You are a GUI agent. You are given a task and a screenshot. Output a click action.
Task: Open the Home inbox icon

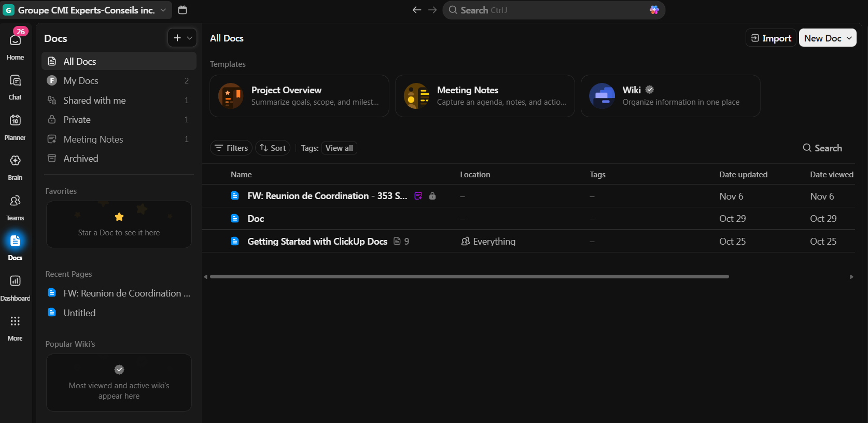(15, 40)
